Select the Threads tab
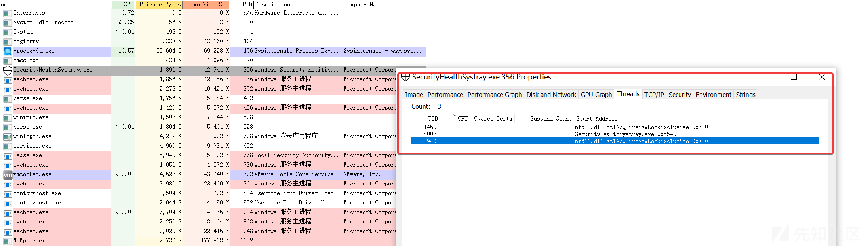This screenshot has width=868, height=246. point(628,94)
